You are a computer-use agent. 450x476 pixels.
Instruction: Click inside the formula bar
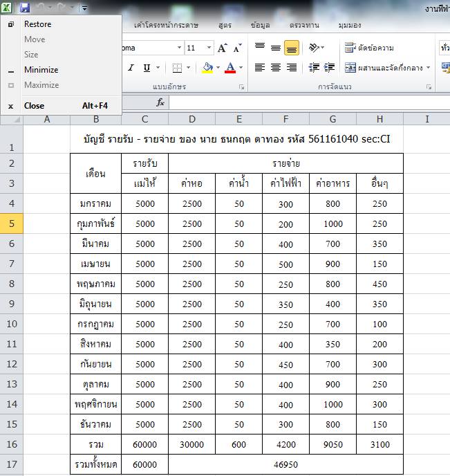(309, 102)
